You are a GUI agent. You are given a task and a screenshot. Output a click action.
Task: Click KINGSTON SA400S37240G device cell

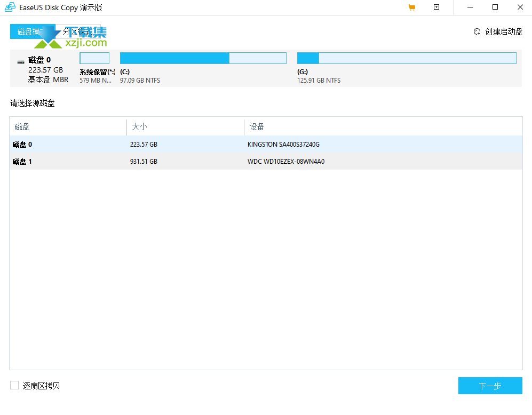pyautogui.click(x=283, y=145)
